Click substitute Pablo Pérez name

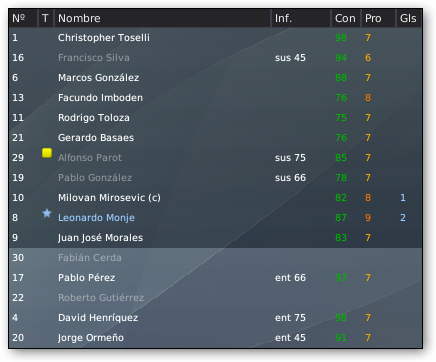pos(87,278)
